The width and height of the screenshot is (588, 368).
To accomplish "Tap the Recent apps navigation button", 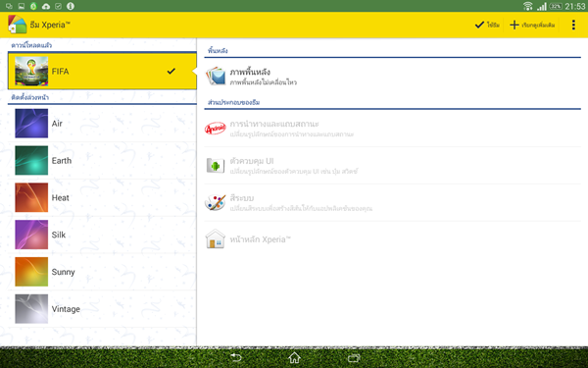I will (x=354, y=357).
